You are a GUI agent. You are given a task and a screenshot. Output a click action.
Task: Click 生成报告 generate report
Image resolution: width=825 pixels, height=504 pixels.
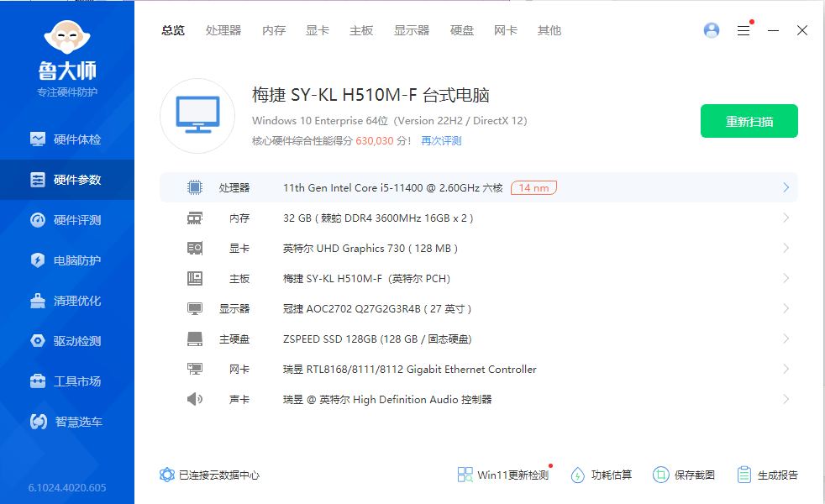tap(768, 475)
